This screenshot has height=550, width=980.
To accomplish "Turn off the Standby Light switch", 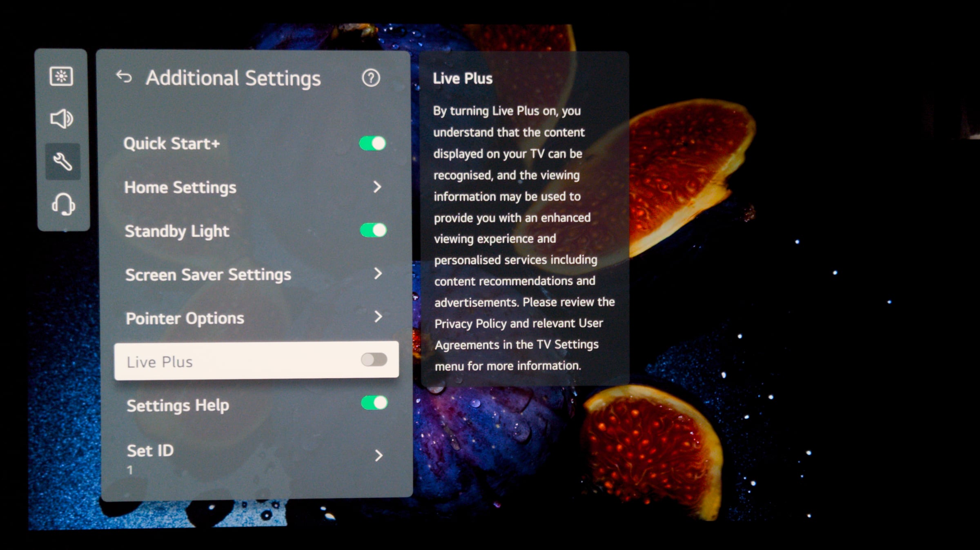I will pyautogui.click(x=373, y=230).
